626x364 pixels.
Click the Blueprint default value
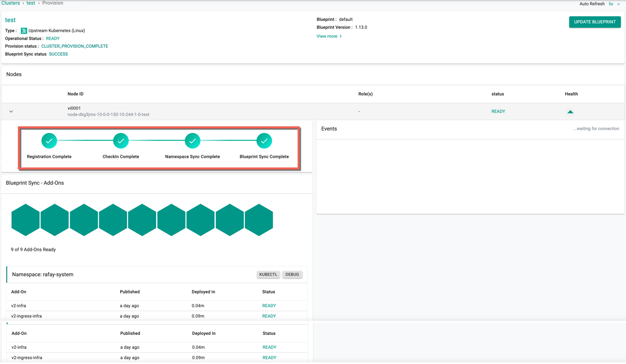[x=346, y=19]
